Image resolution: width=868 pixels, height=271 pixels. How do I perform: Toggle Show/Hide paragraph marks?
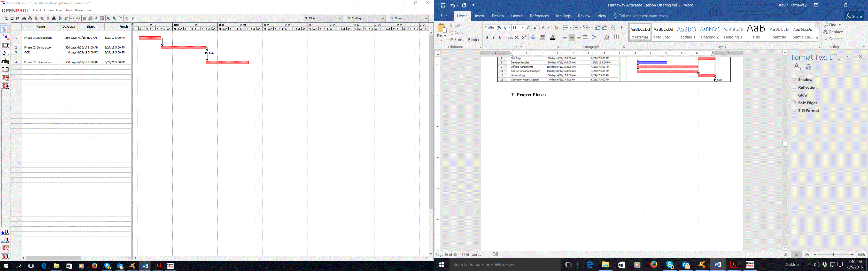pos(622,28)
